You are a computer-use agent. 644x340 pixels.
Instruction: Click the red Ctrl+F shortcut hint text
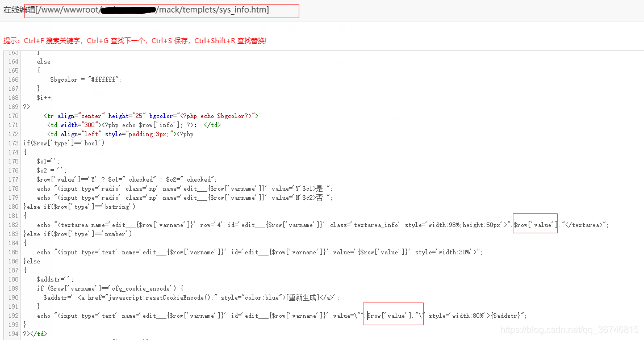[x=135, y=41]
